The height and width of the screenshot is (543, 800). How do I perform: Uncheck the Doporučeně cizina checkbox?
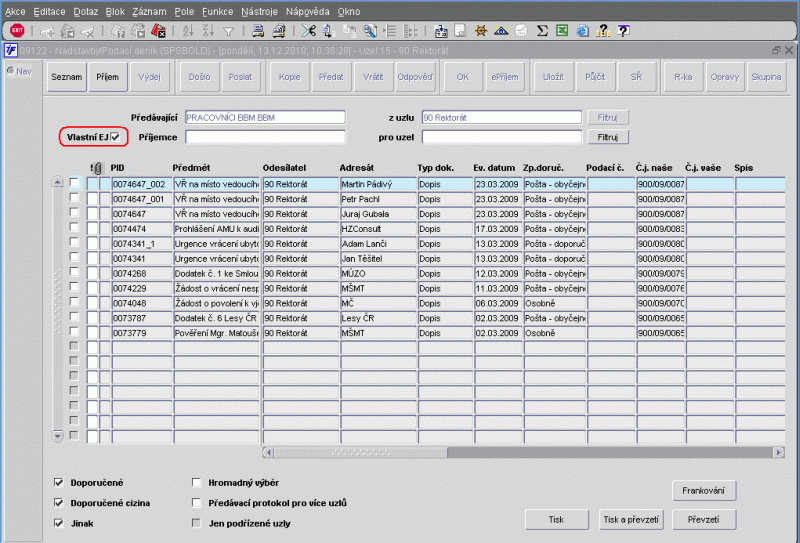59,503
